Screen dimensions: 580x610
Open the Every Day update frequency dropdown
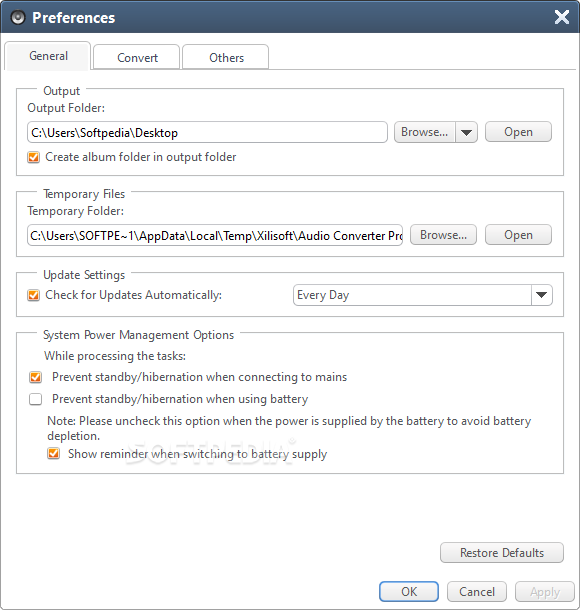tap(541, 295)
